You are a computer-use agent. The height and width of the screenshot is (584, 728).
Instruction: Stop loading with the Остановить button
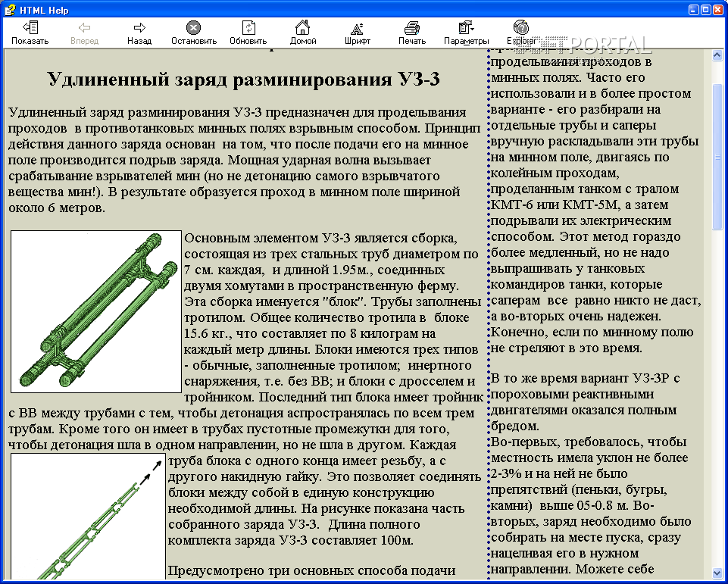click(x=194, y=33)
